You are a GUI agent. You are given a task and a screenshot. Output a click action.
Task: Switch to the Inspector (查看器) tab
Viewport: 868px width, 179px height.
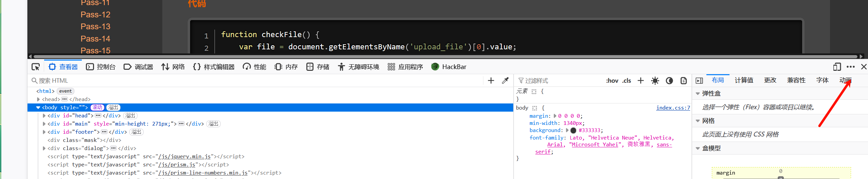(x=63, y=67)
